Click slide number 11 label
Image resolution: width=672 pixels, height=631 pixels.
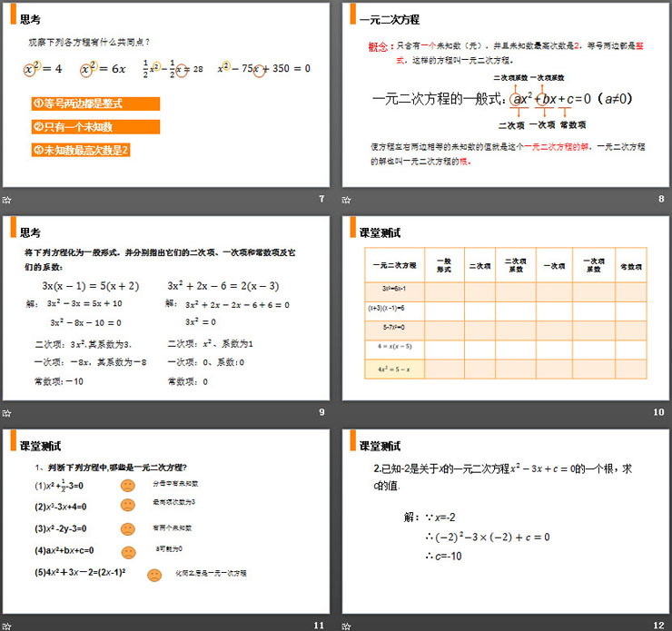tap(319, 626)
